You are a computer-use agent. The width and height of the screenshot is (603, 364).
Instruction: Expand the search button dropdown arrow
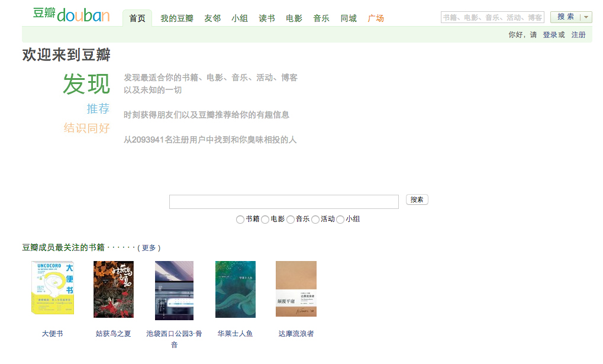(586, 17)
